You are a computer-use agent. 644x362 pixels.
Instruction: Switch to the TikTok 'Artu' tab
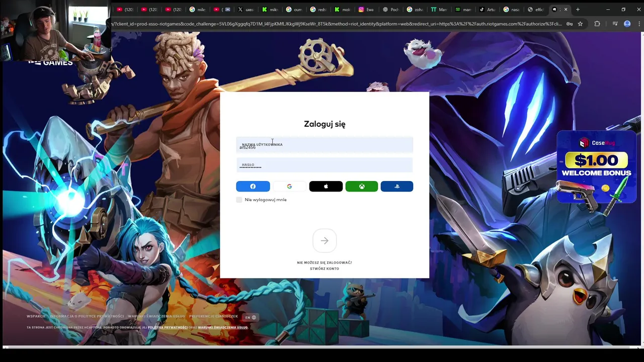pos(487,10)
